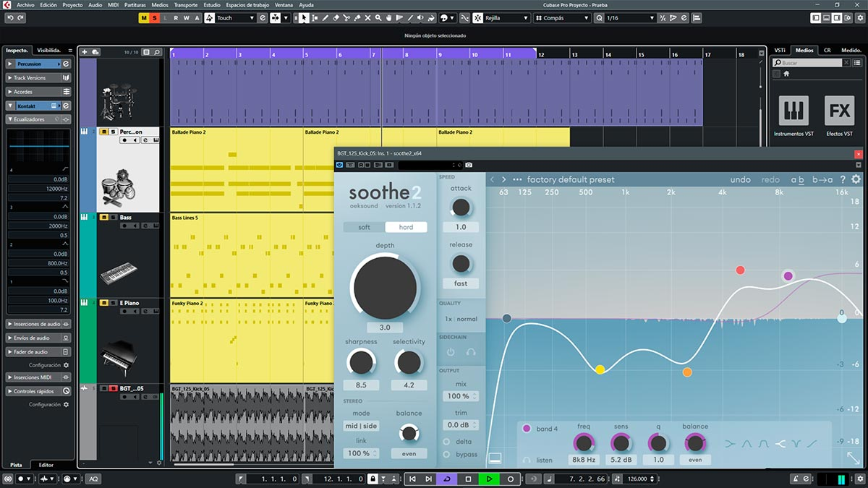Click the large depth knob
The image size is (868, 488).
tap(385, 287)
